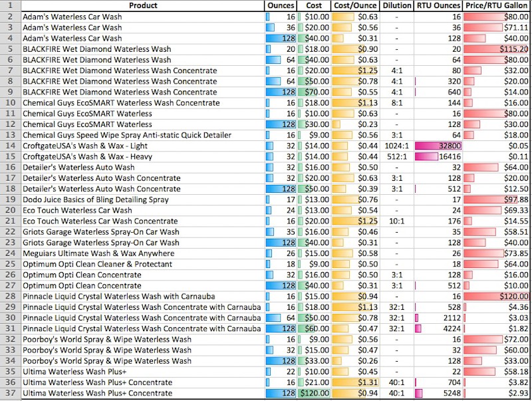Click the $70.00 Cost cell

[314, 92]
